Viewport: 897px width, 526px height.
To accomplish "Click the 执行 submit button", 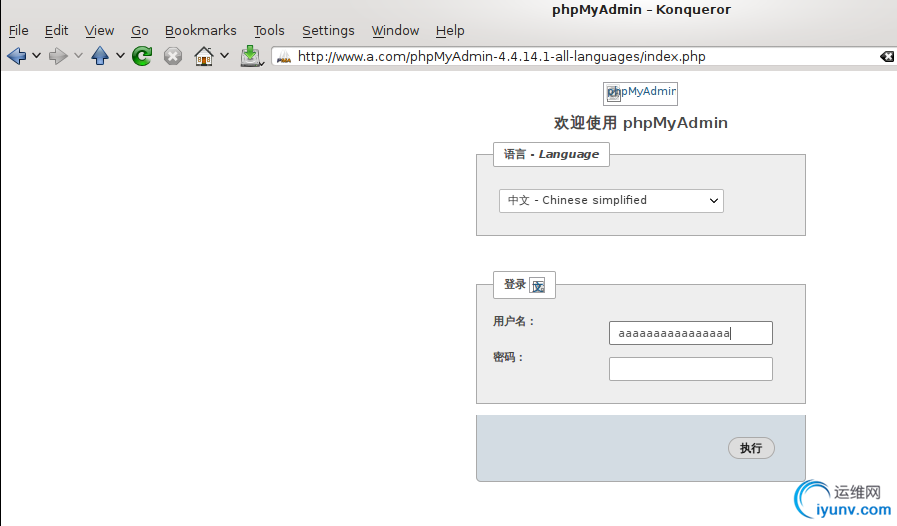I will point(751,448).
